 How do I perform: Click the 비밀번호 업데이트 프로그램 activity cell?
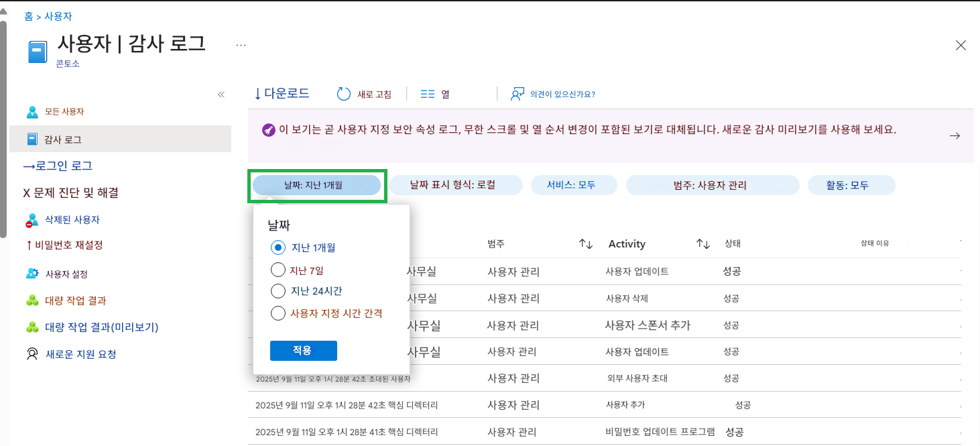pos(660,432)
